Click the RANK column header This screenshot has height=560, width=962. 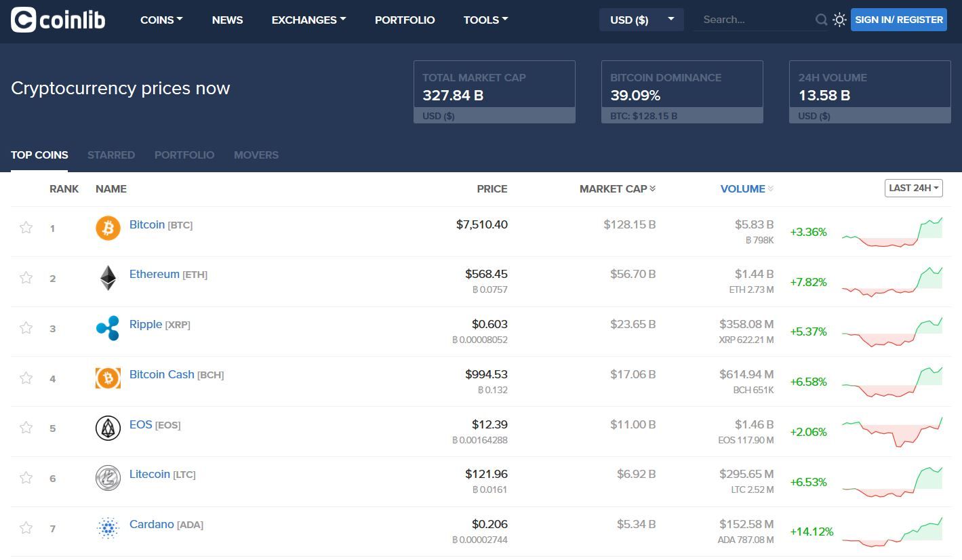click(x=64, y=189)
